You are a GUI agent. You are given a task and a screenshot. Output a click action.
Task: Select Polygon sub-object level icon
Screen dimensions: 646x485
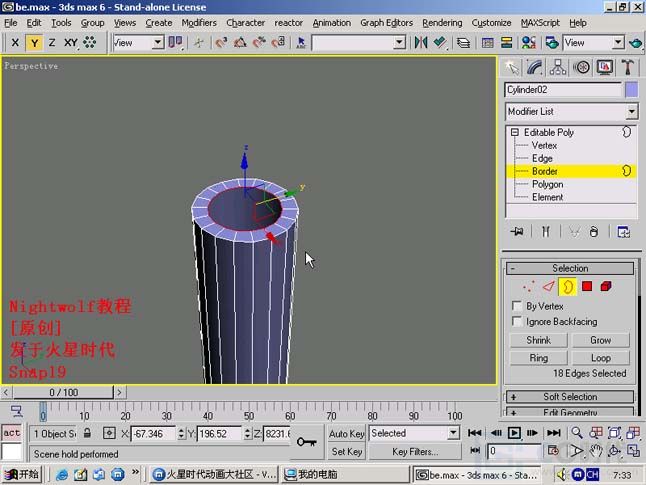(587, 286)
